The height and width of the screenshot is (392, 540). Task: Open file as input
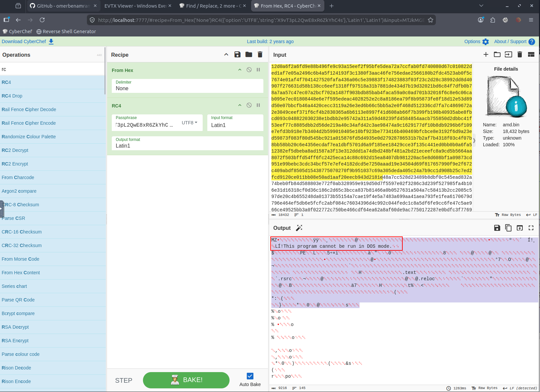click(x=508, y=54)
